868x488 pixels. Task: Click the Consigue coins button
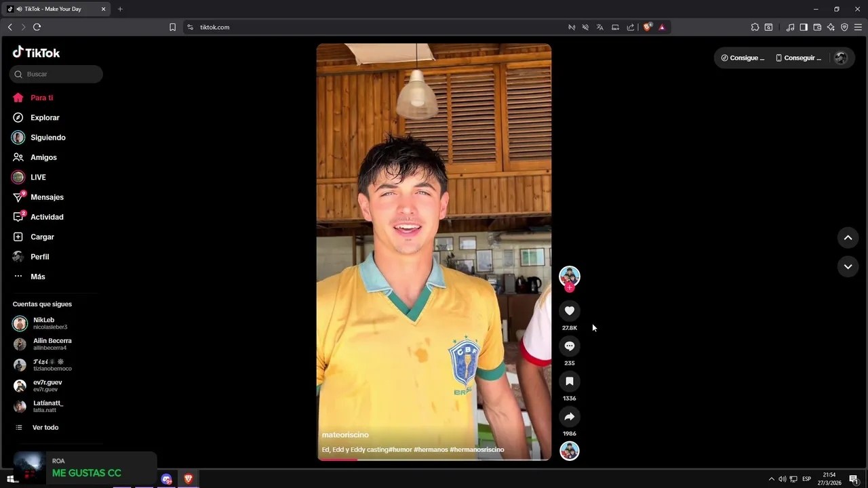(x=743, y=58)
